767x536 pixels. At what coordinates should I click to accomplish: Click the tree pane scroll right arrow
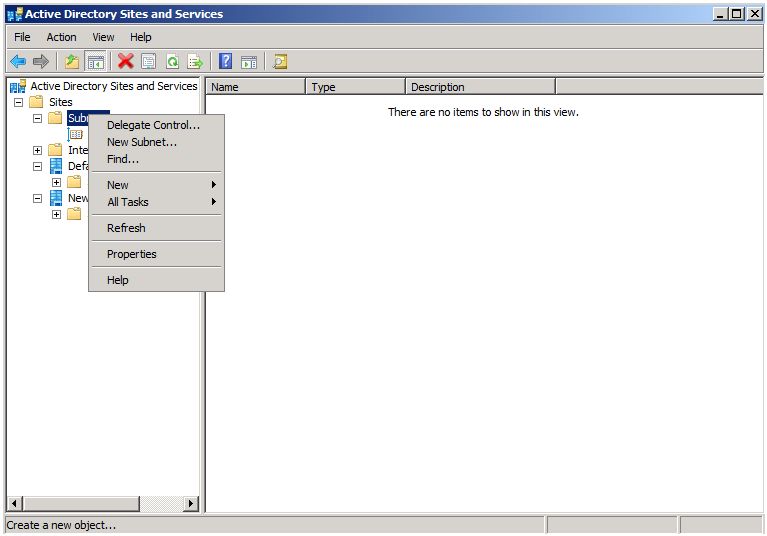point(191,503)
